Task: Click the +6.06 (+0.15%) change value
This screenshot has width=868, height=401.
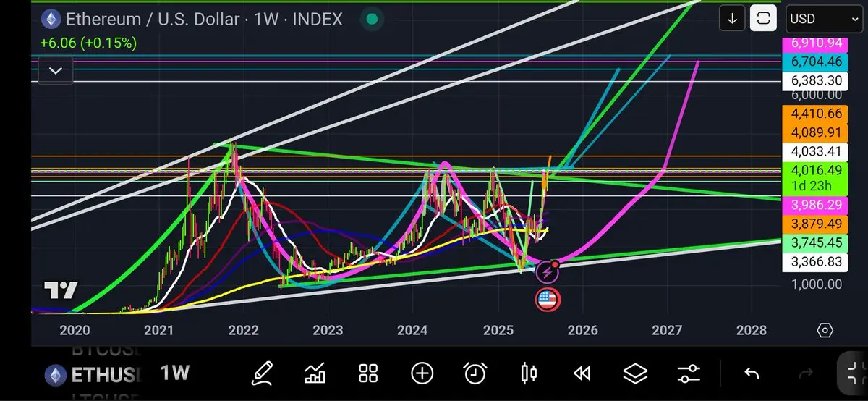Action: [88, 43]
